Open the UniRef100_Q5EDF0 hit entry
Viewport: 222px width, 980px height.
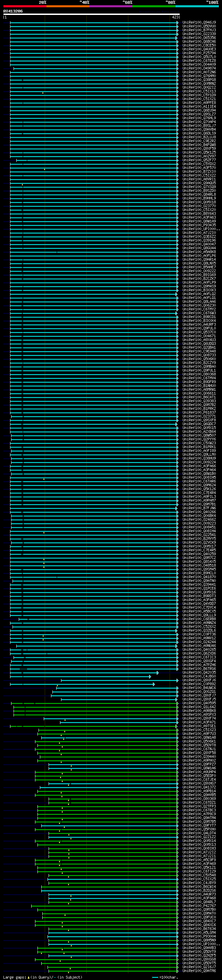tap(199, 776)
